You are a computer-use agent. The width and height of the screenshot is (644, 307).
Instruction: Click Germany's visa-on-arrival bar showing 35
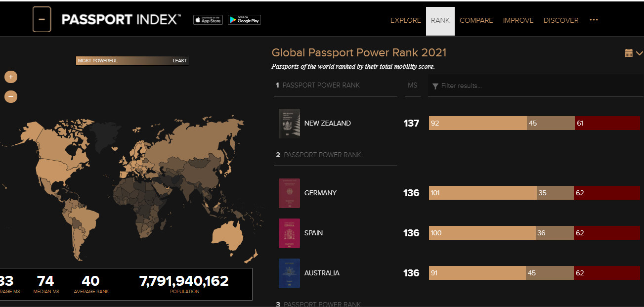click(x=556, y=193)
